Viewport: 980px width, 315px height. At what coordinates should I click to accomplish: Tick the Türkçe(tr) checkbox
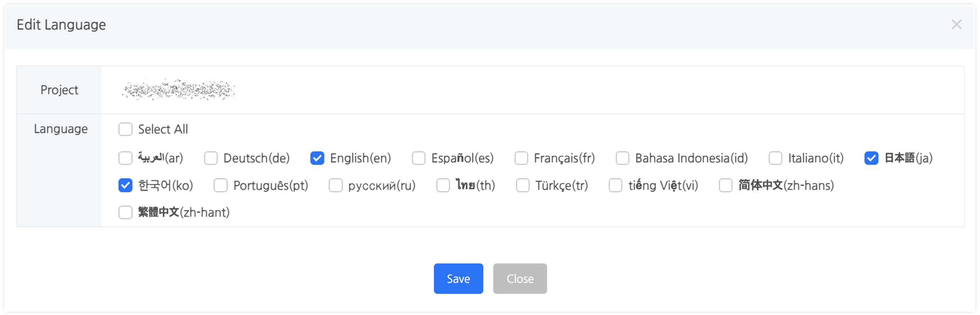click(523, 185)
